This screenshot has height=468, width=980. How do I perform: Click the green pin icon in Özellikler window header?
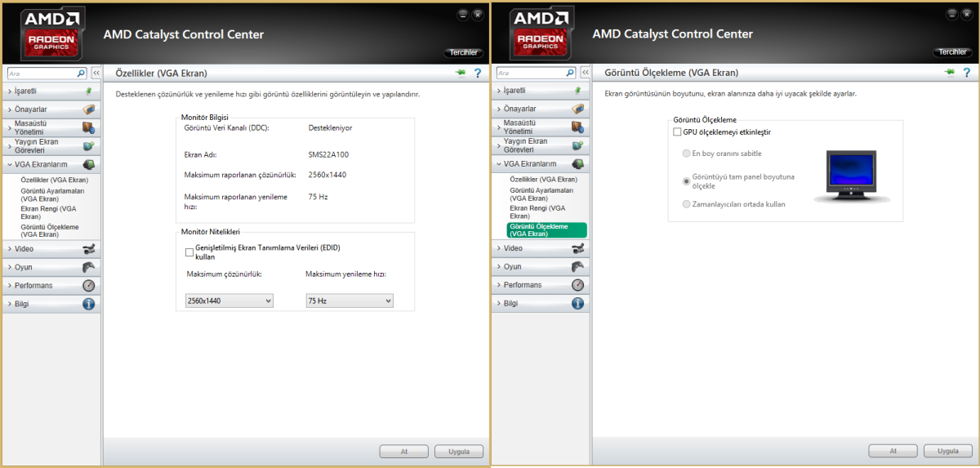(x=461, y=73)
